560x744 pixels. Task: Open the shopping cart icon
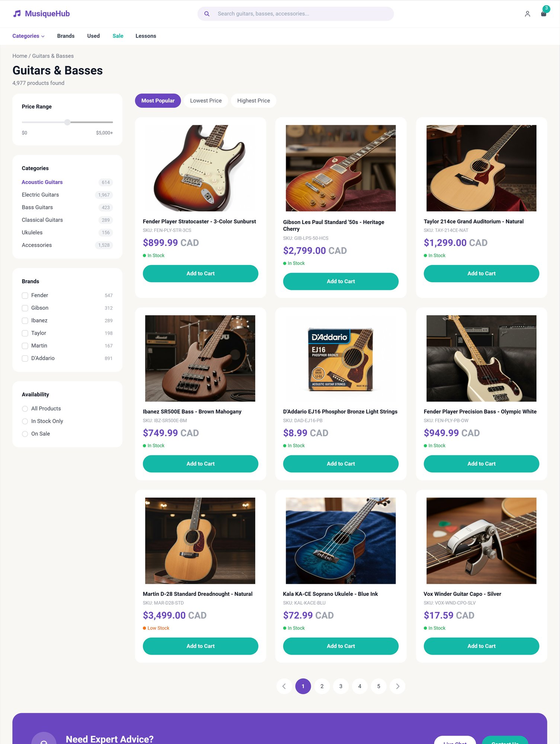[544, 13]
